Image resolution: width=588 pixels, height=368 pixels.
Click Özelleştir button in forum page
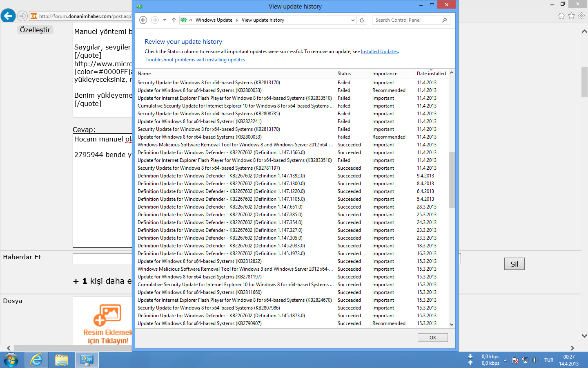click(35, 30)
